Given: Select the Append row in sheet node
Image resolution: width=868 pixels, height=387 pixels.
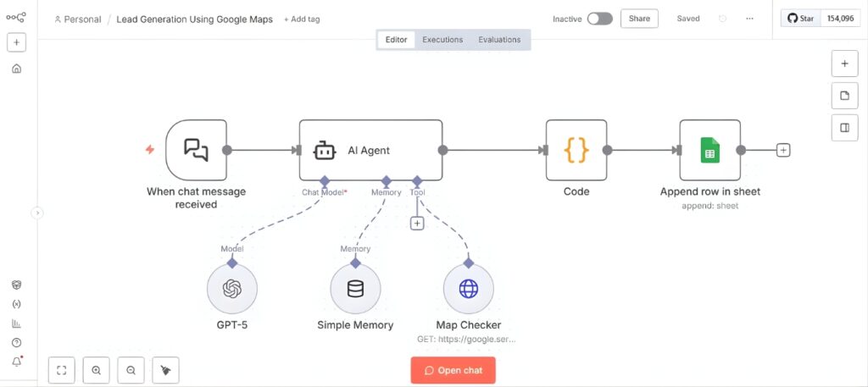Looking at the screenshot, I should [709, 150].
